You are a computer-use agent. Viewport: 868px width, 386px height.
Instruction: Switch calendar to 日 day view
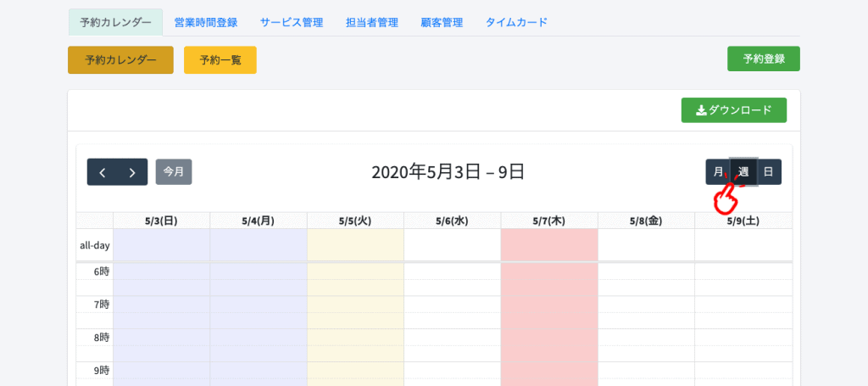(769, 171)
